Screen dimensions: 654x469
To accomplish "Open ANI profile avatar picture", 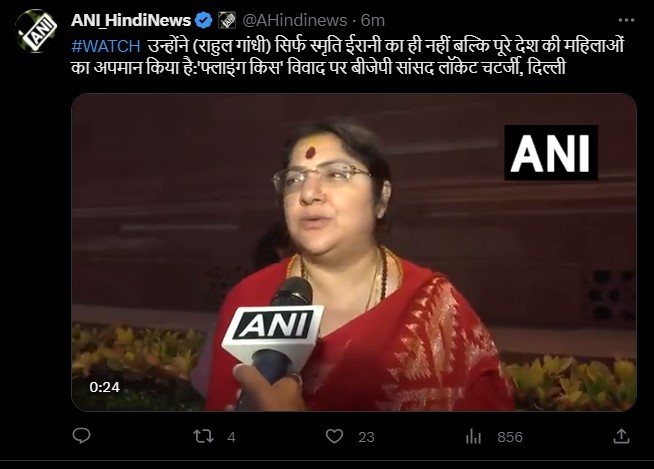I will (36, 31).
